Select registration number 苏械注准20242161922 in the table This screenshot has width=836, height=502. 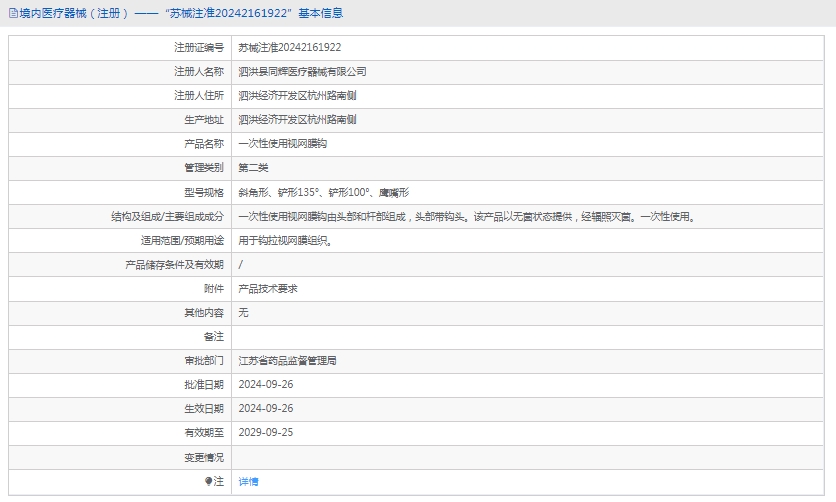click(290, 47)
